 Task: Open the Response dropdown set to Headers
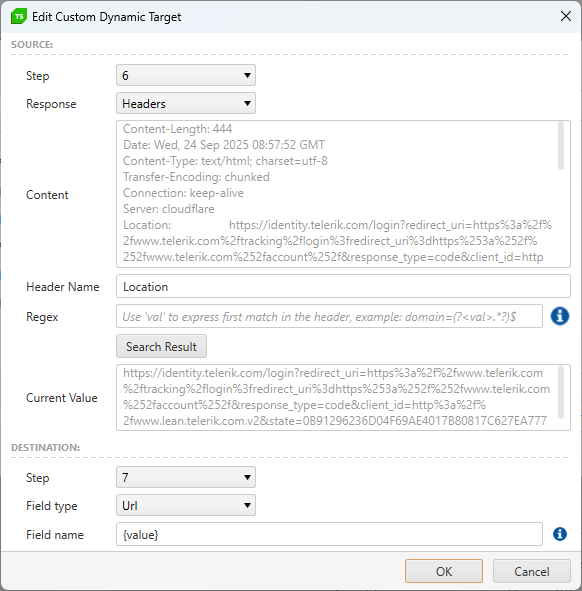[186, 103]
